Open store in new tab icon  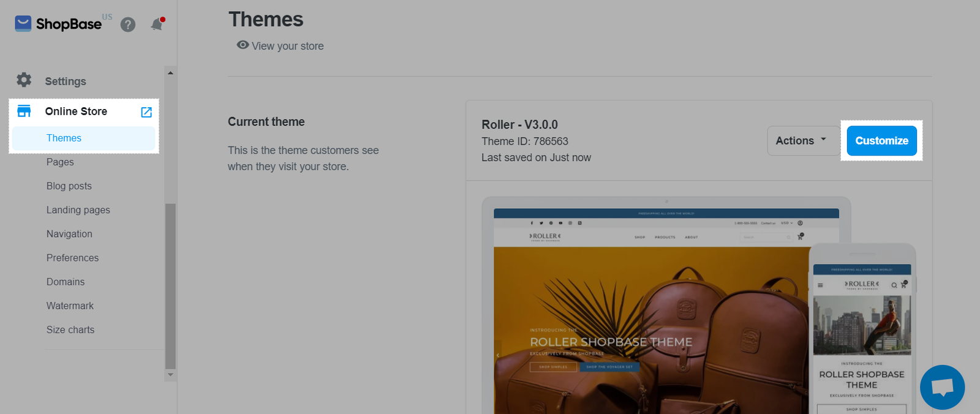(146, 112)
